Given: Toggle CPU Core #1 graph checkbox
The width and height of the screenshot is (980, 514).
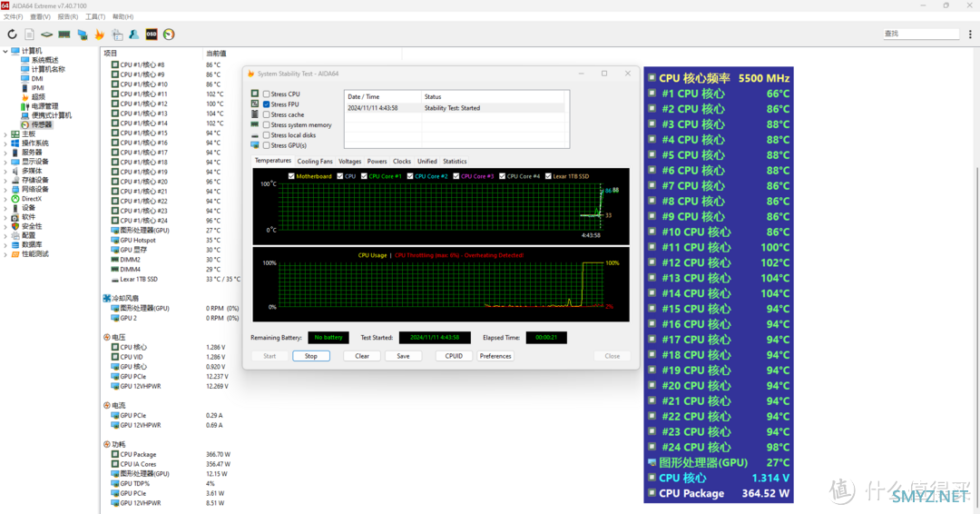Looking at the screenshot, I should pyautogui.click(x=364, y=176).
